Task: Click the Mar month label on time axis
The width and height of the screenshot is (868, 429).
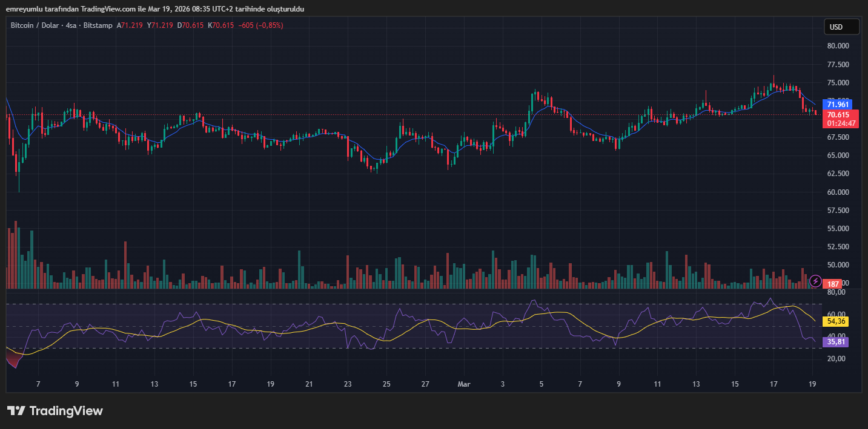Action: (464, 384)
